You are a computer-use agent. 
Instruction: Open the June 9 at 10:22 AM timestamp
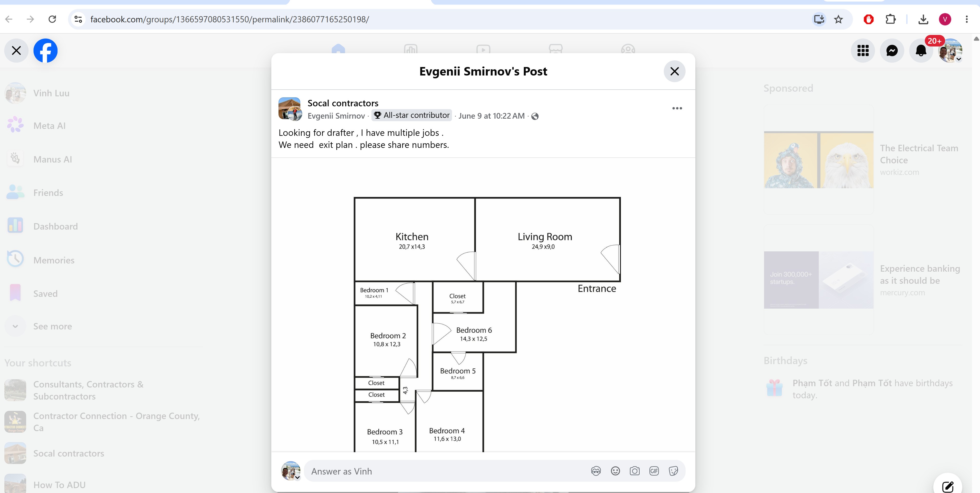click(x=492, y=116)
